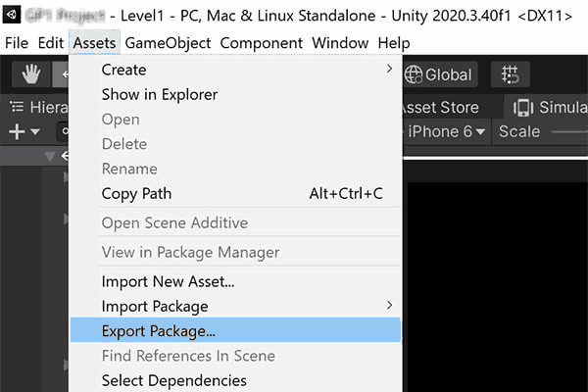Viewport: 588px width, 392px height.
Task: Collapse the scene tree triangle in Hierarchy
Action: (x=50, y=157)
